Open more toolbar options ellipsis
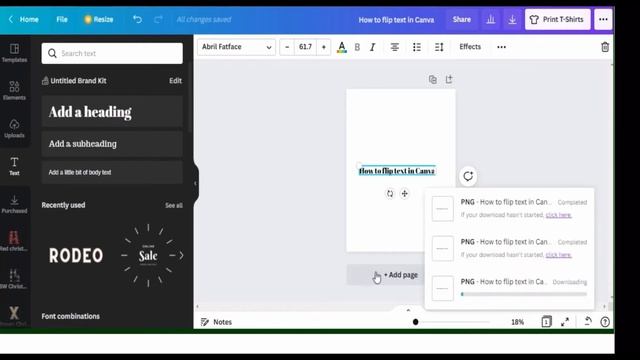This screenshot has width=640, height=360. tap(501, 47)
